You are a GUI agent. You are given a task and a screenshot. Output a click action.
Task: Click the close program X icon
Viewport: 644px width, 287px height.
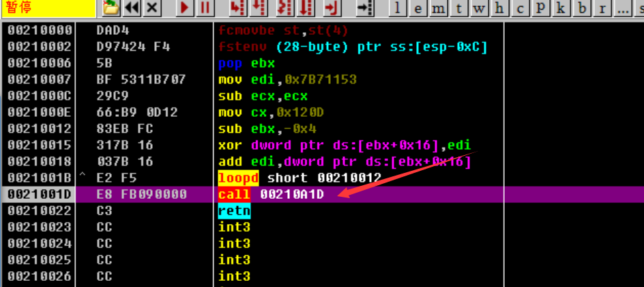152,8
